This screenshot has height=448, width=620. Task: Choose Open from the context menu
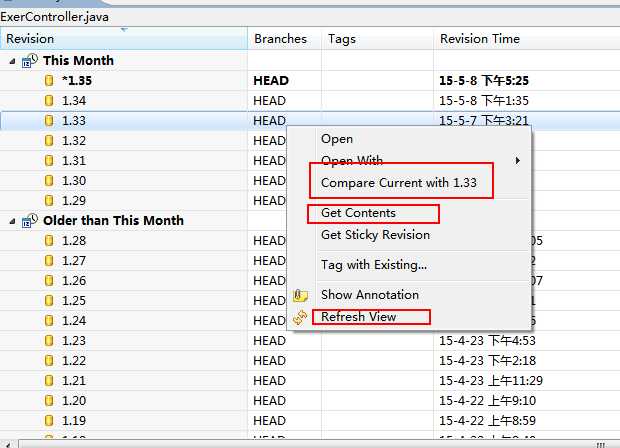pos(337,139)
